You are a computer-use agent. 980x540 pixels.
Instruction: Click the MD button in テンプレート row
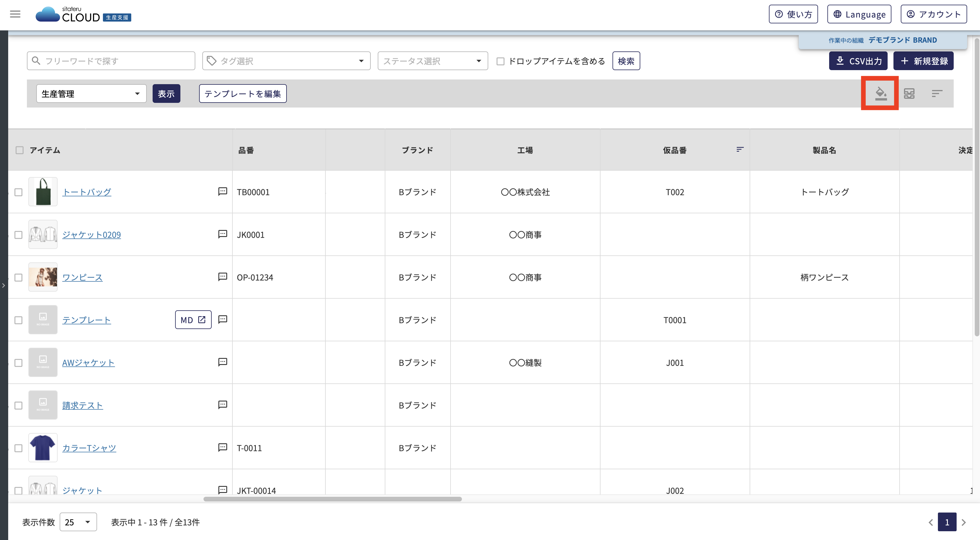click(x=193, y=320)
